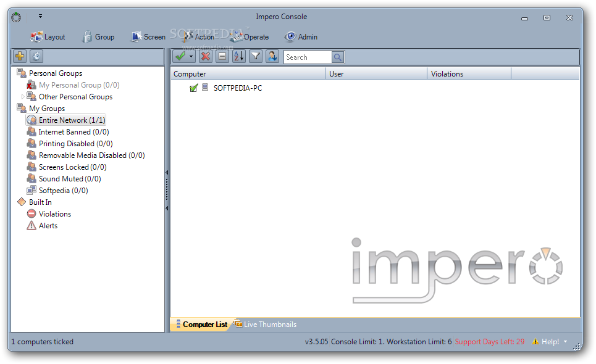Select the Built In tree node

pyautogui.click(x=40, y=202)
